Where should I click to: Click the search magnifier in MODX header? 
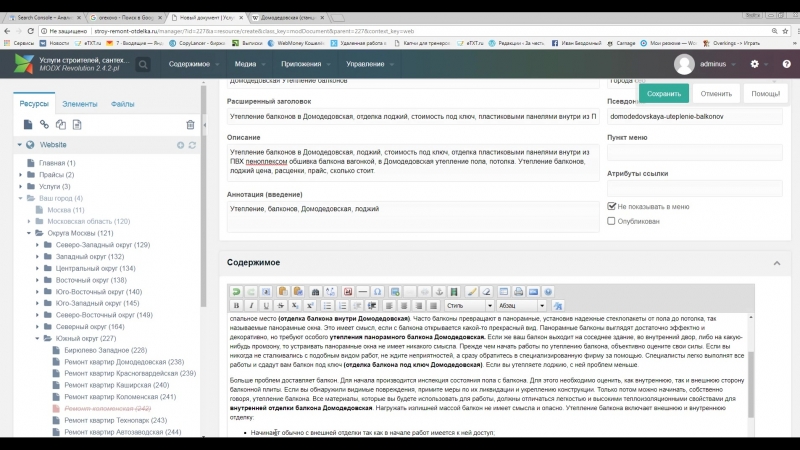point(144,64)
